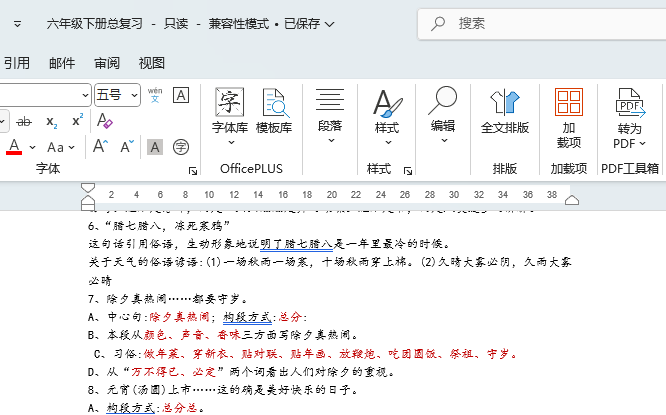Click the red text 总分总
The image size is (666, 415).
180,408
